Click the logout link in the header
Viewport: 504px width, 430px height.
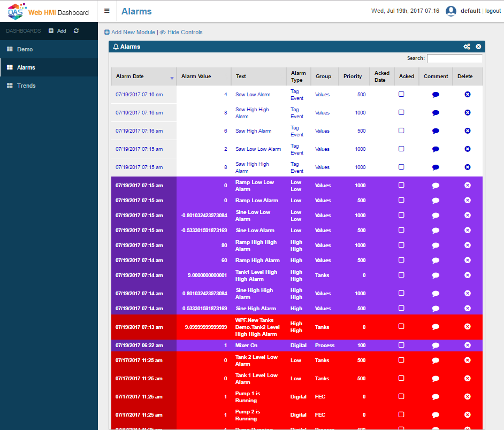pyautogui.click(x=493, y=11)
